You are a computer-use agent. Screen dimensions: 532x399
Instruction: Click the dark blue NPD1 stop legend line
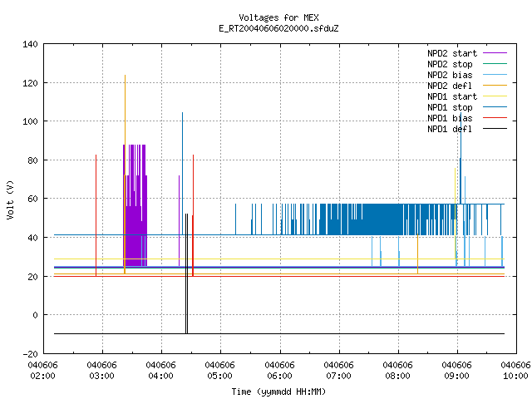[x=495, y=107]
